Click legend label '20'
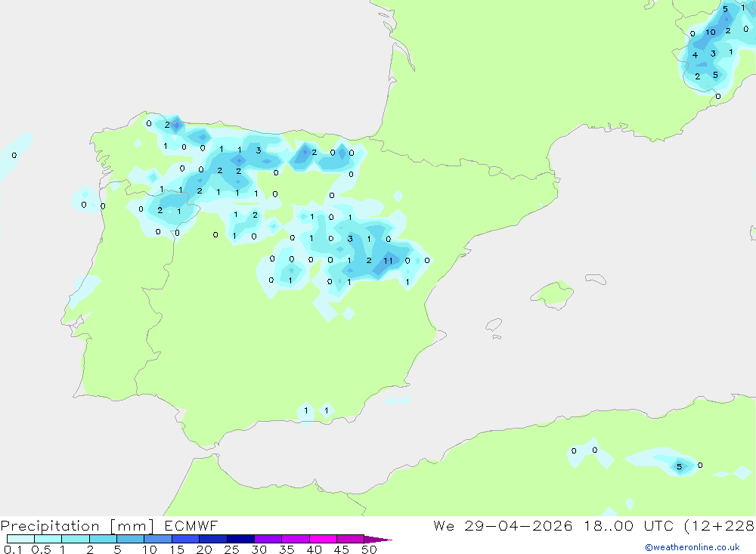 [x=204, y=549]
